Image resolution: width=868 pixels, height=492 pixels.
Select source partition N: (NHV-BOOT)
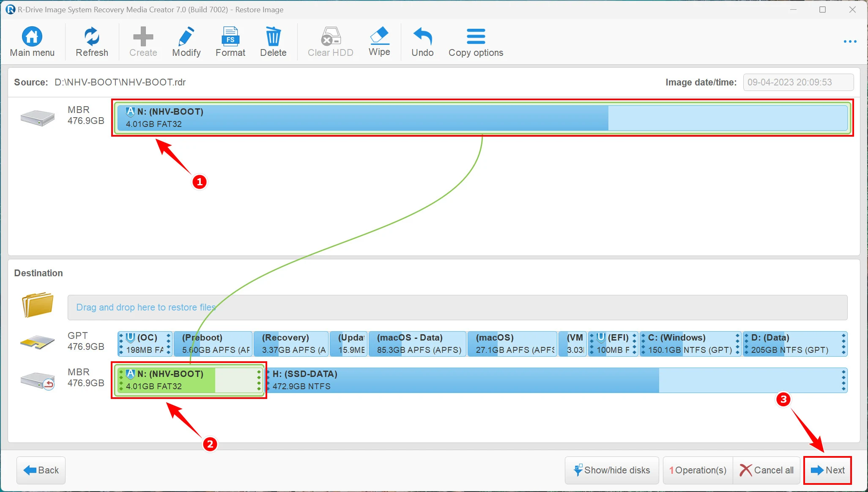482,118
